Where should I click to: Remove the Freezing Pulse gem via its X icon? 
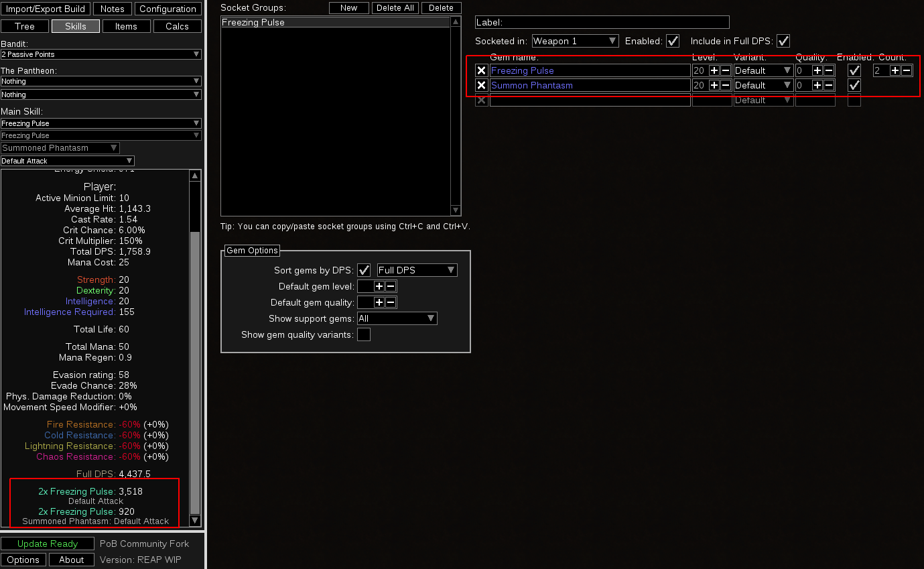point(480,70)
